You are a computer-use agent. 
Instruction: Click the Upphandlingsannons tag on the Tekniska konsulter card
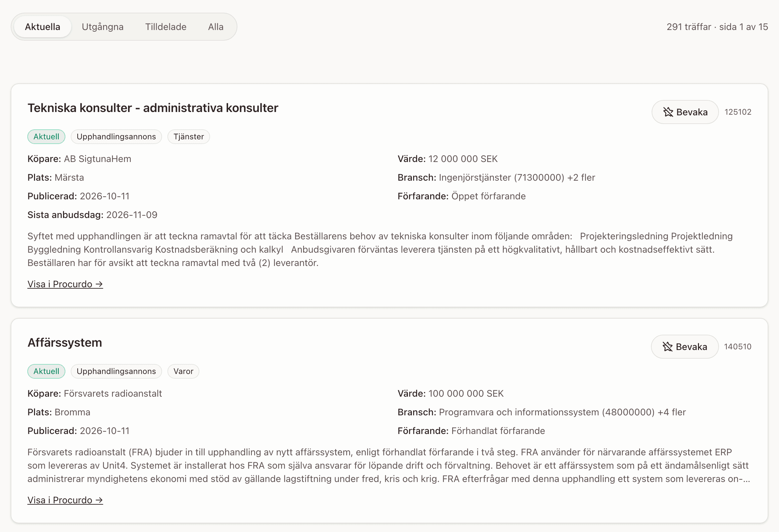click(x=116, y=137)
